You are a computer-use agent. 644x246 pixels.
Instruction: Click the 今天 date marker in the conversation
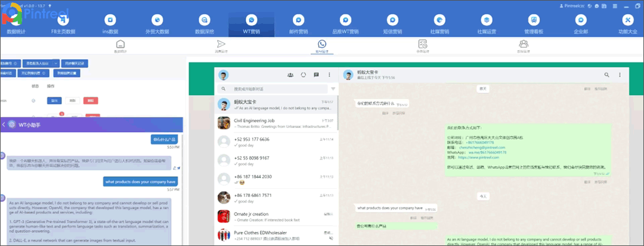pyautogui.click(x=482, y=196)
